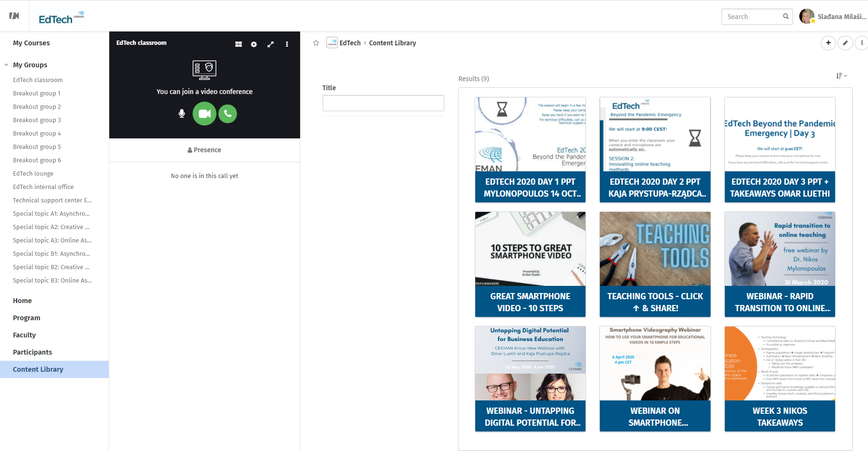Open Special topic A2: Creative group
Screen dimensions: 868x451
[51, 227]
